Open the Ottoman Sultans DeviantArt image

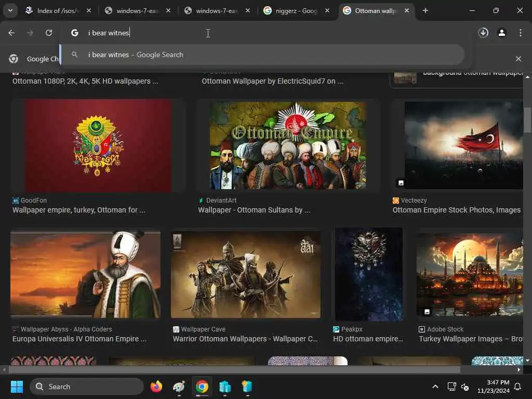[288, 145]
